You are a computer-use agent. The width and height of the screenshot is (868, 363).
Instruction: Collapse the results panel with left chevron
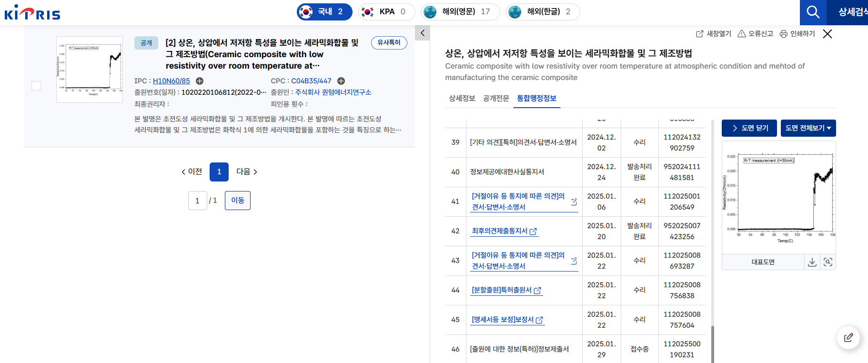click(423, 33)
